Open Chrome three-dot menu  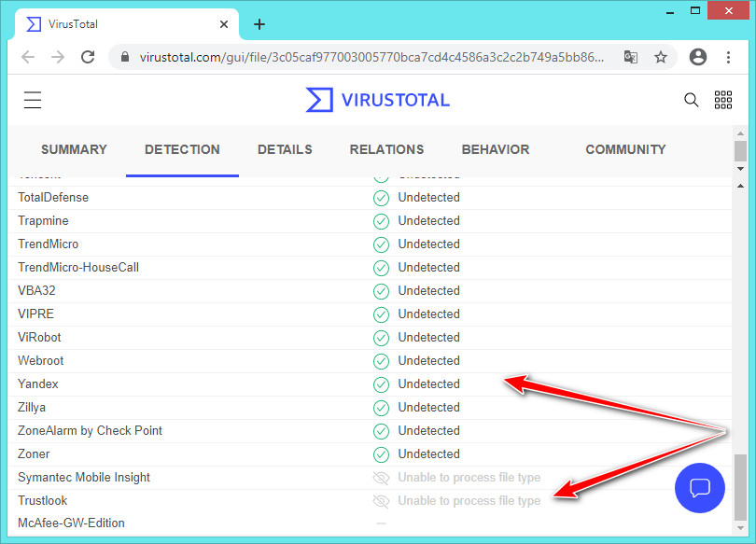pyautogui.click(x=728, y=57)
